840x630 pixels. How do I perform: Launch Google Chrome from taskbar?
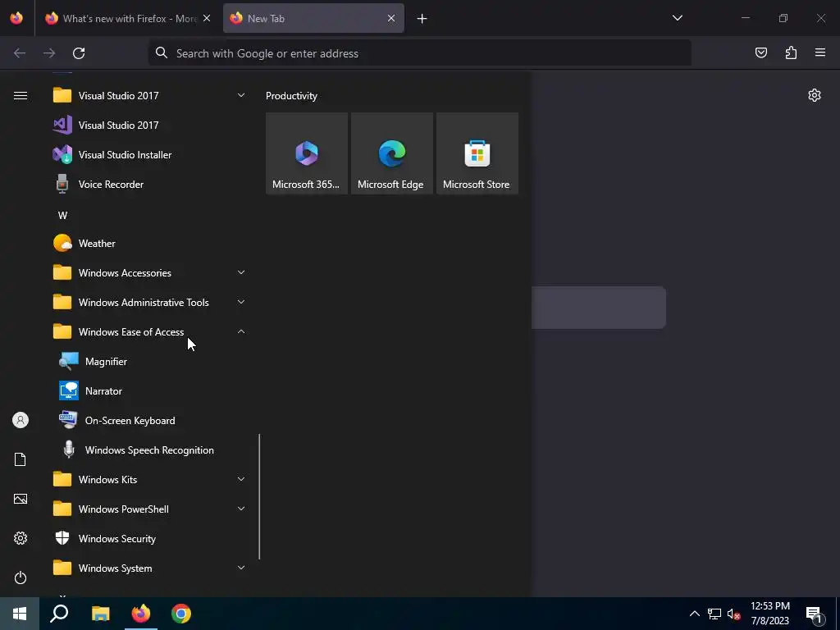click(181, 614)
